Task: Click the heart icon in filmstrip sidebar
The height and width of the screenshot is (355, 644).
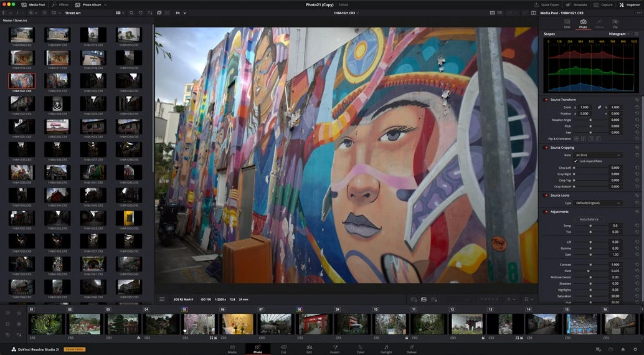Action: [7, 313]
